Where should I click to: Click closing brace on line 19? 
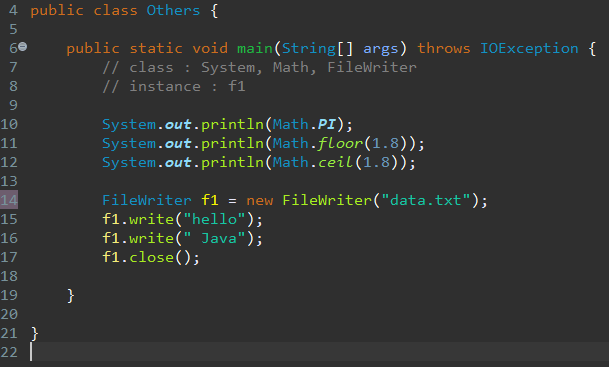coord(71,296)
